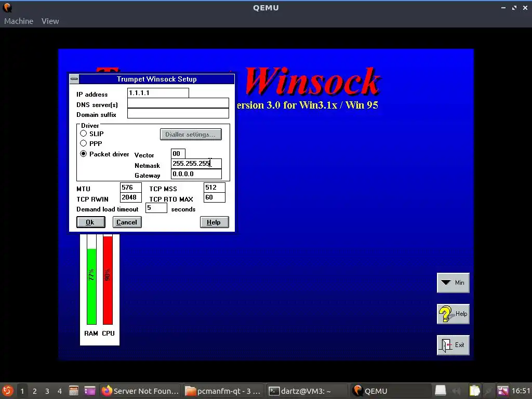Click the DNS server(s) input field

point(178,103)
